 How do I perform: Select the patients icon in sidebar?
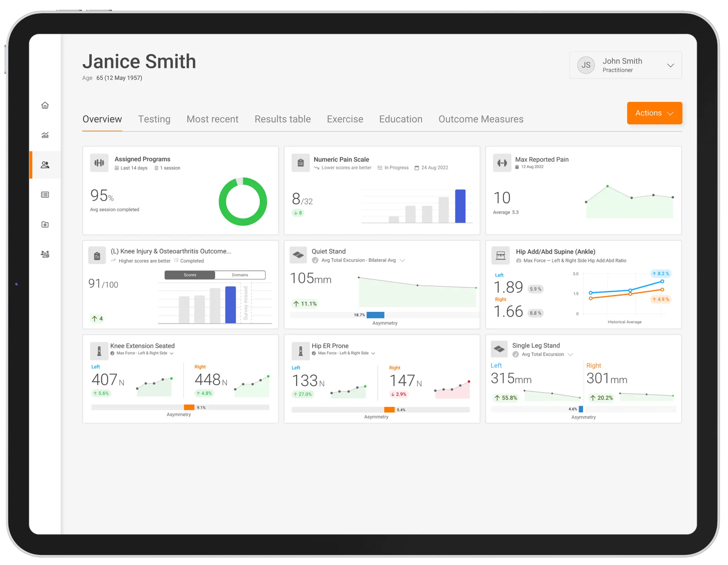[45, 165]
